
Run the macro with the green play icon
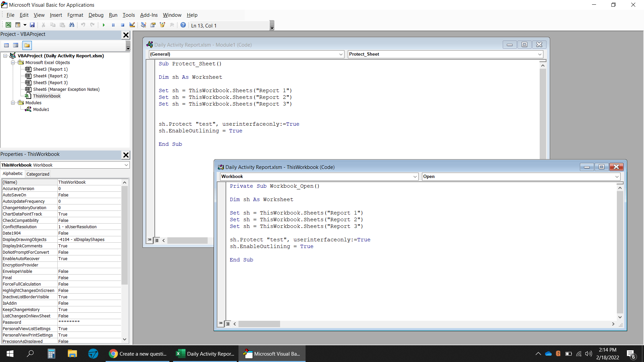coord(104,25)
